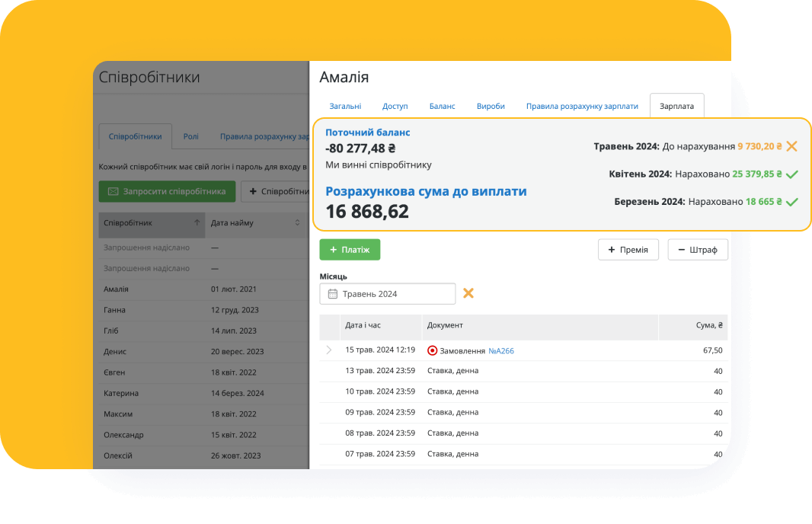Click calendar icon in month field

coord(332,294)
